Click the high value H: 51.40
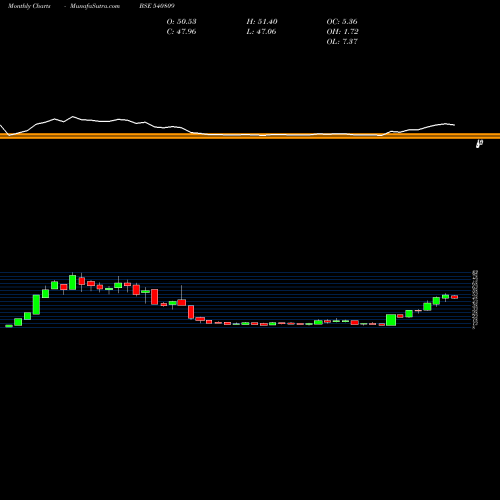Viewport: 500px width, 500px height. click(x=262, y=21)
